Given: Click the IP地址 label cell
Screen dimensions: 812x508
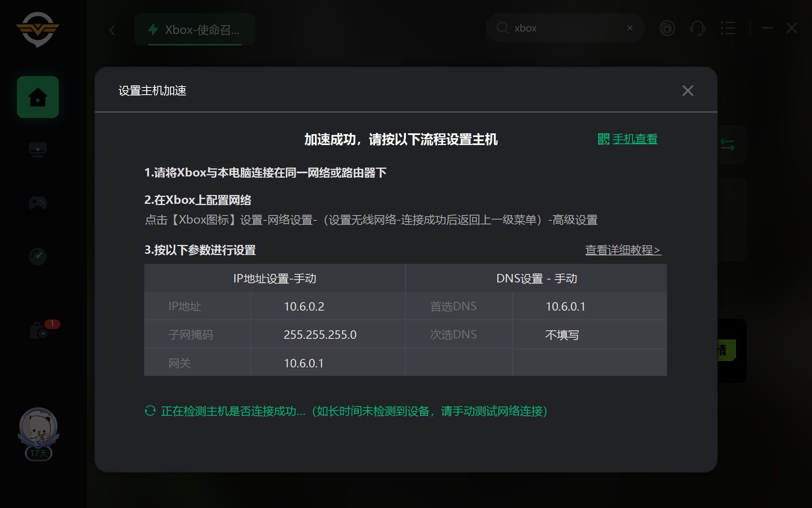Looking at the screenshot, I should [x=197, y=307].
